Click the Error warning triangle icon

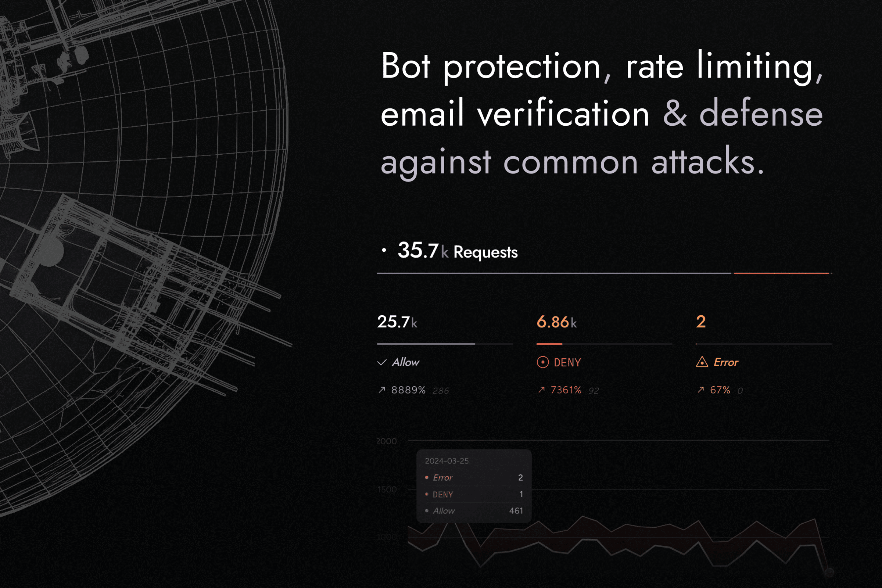[702, 362]
